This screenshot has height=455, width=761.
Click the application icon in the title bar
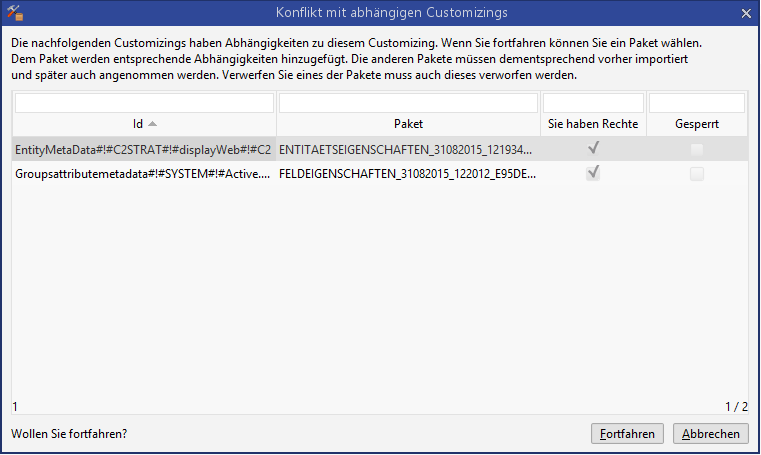click(x=13, y=13)
